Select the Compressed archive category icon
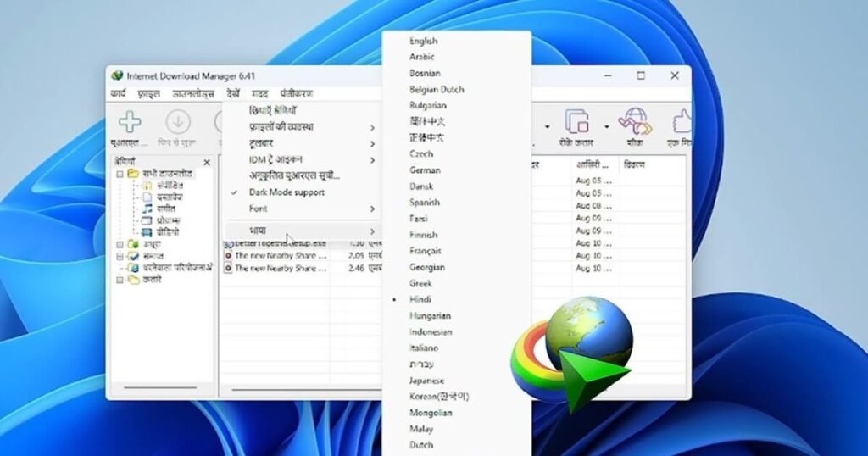Viewport: 868px width, 456px height. pos(147,186)
